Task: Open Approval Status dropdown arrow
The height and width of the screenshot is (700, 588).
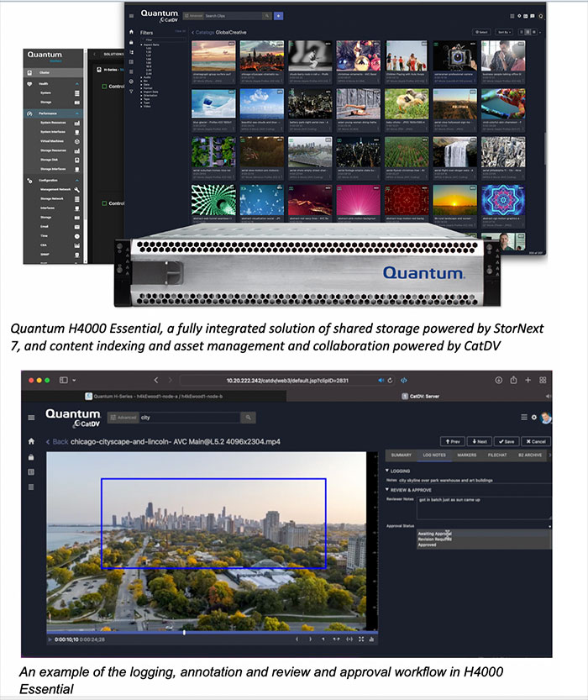Action: (x=549, y=526)
